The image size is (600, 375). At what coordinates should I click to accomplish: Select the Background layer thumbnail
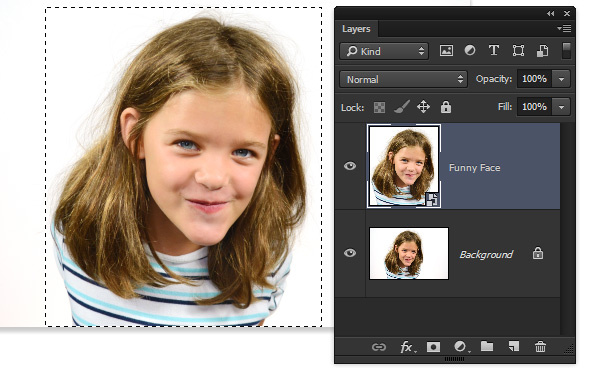click(x=409, y=253)
